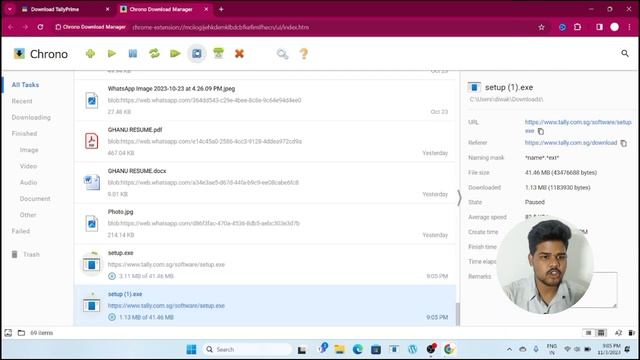
Task: Click the Chrono logo icon
Action: [19, 53]
